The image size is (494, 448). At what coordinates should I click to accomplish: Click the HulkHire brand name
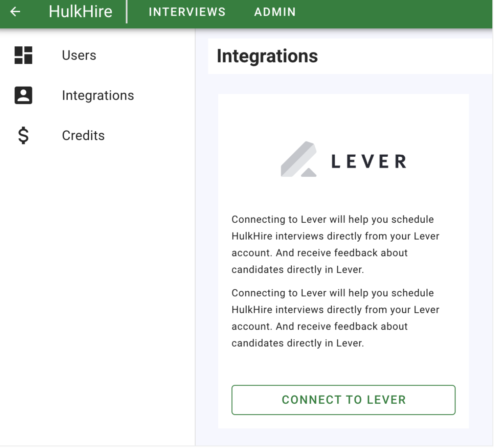coord(80,12)
